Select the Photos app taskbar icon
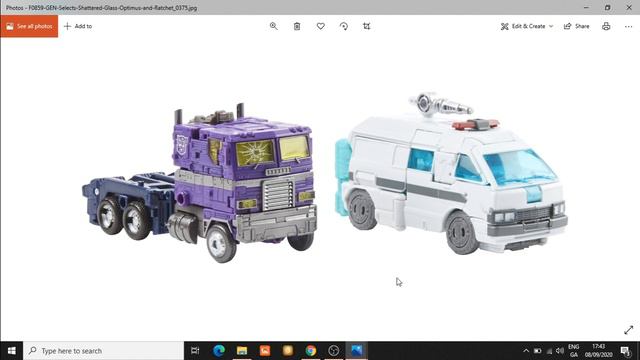 click(357, 351)
